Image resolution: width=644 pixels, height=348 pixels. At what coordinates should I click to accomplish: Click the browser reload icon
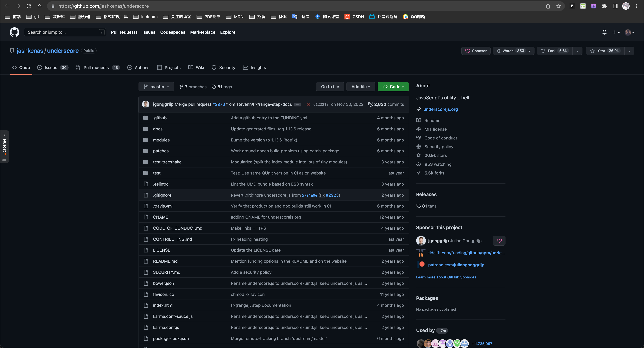pyautogui.click(x=29, y=6)
